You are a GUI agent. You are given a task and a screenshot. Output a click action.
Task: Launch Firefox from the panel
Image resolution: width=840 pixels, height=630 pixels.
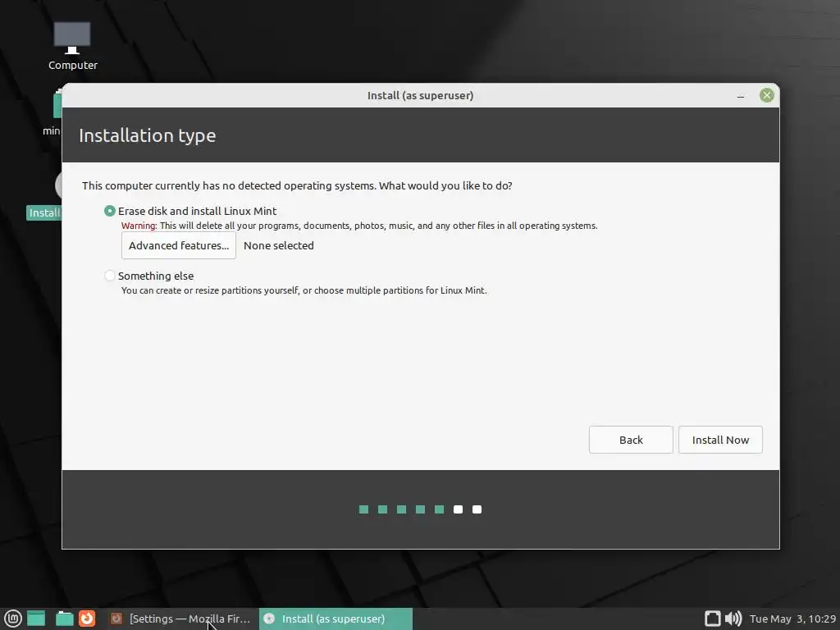(x=87, y=619)
